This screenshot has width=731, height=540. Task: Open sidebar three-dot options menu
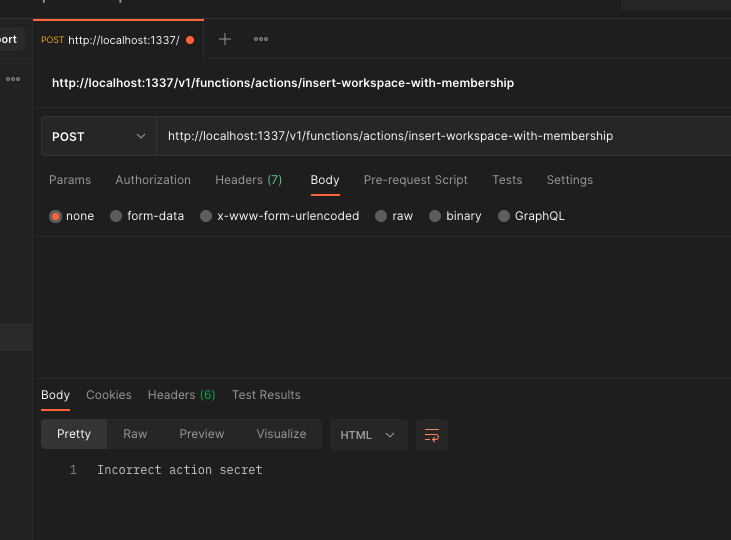point(13,79)
